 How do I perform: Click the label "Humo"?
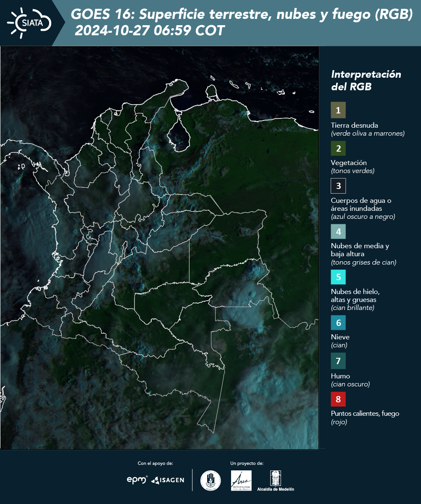(x=340, y=376)
